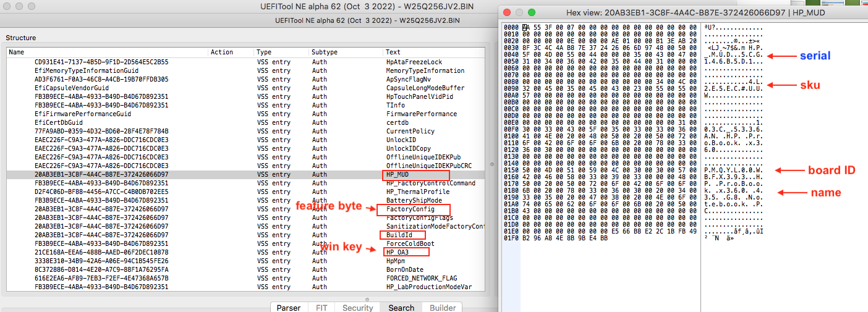868x312 pixels.
Task: Select the CurrentPolicy entry
Action: (245, 131)
